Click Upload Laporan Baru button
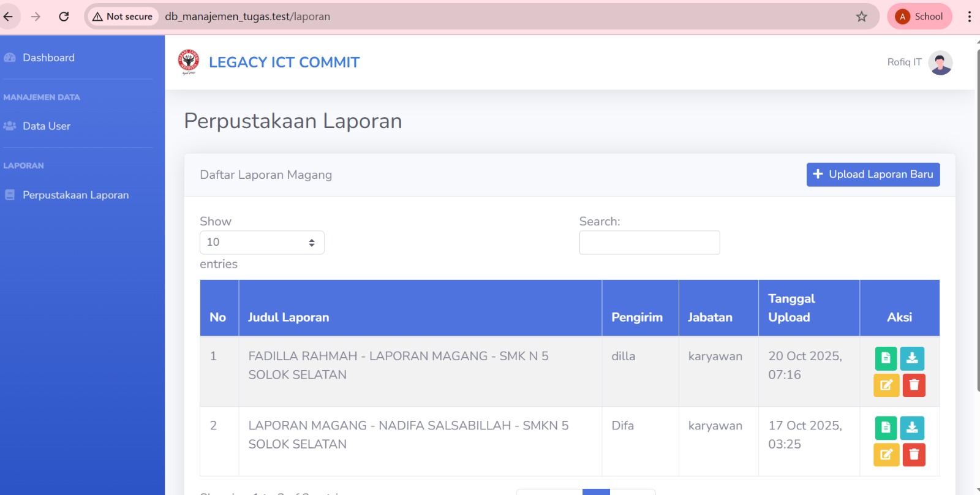Viewport: 980px width, 495px height. click(x=873, y=175)
